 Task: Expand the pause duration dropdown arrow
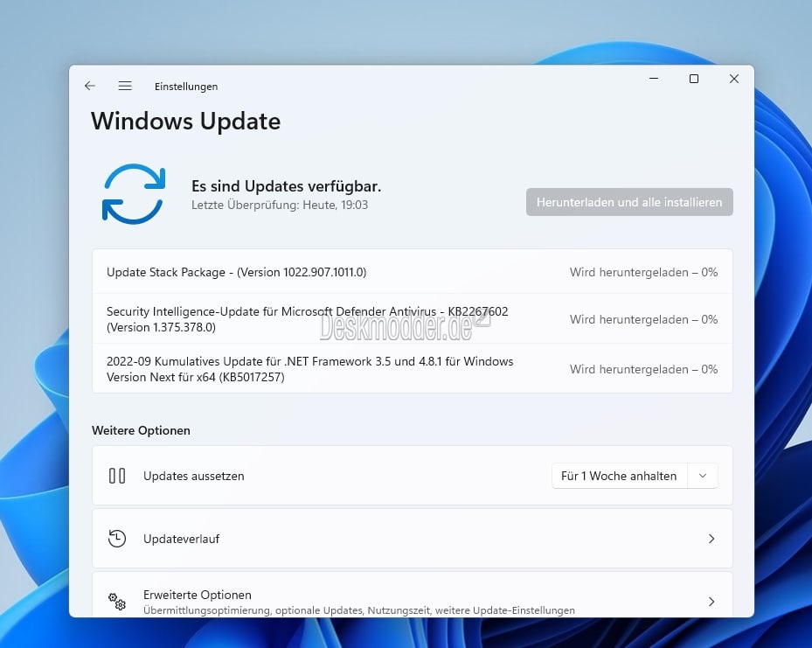tap(703, 476)
